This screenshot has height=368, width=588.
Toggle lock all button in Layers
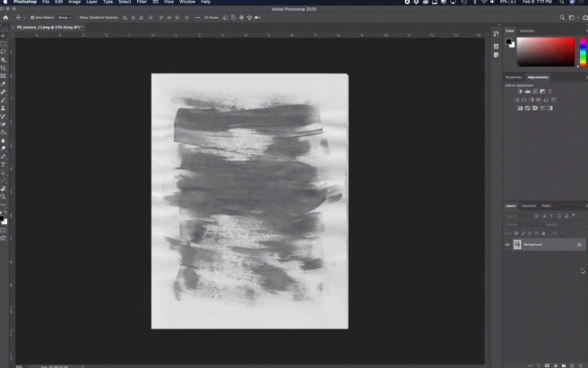click(x=543, y=233)
